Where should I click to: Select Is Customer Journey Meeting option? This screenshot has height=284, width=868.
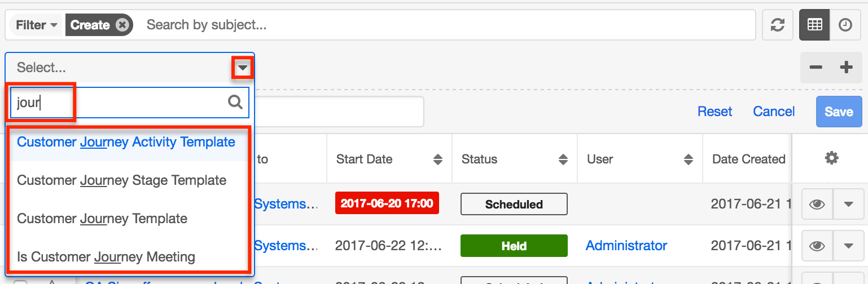pos(106,257)
